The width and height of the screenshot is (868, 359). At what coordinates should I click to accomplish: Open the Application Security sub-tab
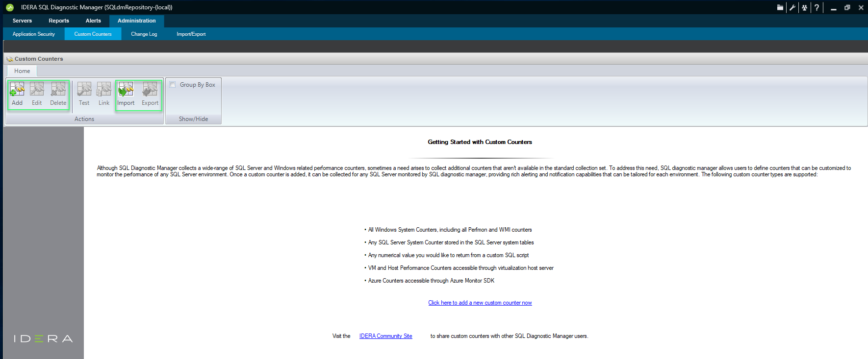(x=34, y=34)
